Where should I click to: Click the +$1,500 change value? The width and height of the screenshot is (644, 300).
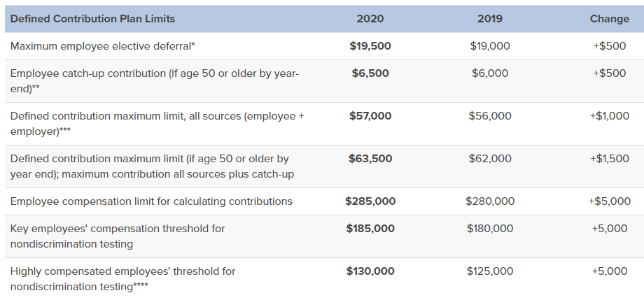click(609, 159)
